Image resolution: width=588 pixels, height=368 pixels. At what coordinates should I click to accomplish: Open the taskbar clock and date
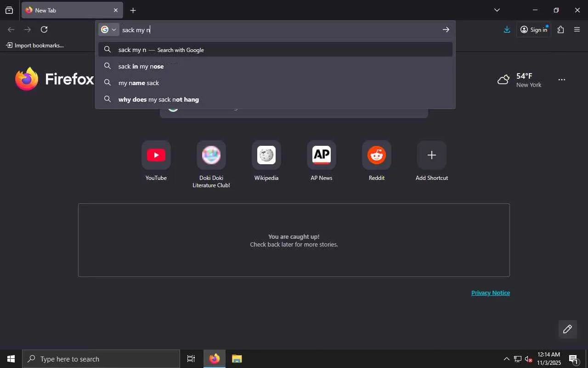(x=549, y=359)
